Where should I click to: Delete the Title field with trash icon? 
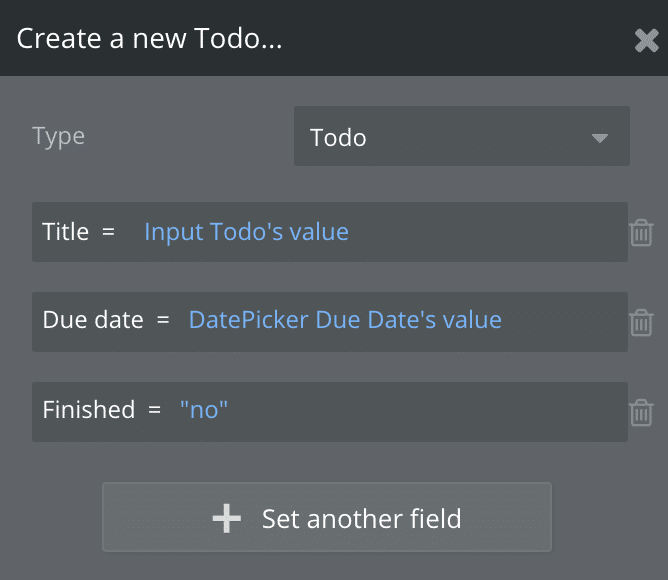pyautogui.click(x=641, y=233)
